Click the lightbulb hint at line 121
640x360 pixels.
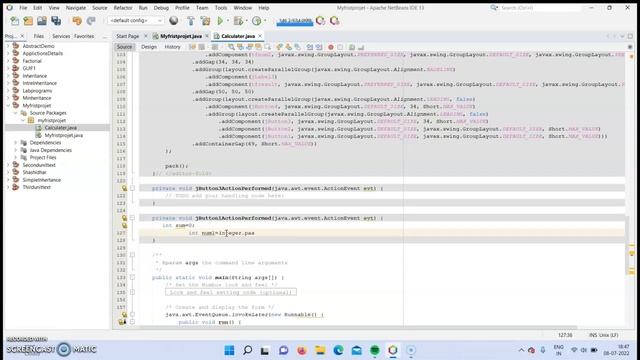[x=124, y=188]
